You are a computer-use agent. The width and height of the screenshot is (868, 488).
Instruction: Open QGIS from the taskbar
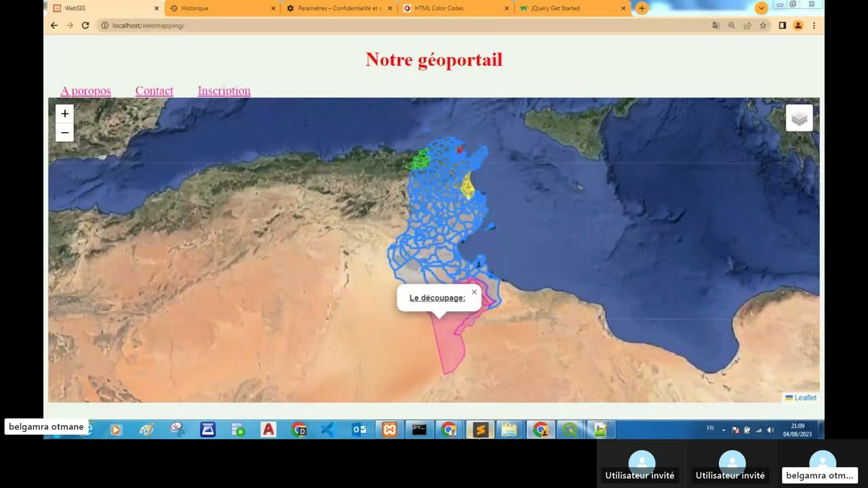click(x=570, y=430)
